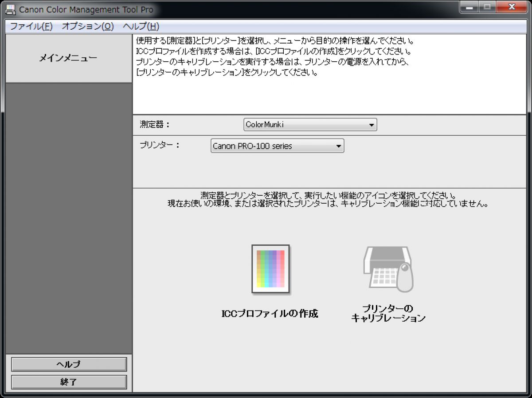Open the オプション(O) menu
This screenshot has width=532, height=398.
(x=87, y=26)
